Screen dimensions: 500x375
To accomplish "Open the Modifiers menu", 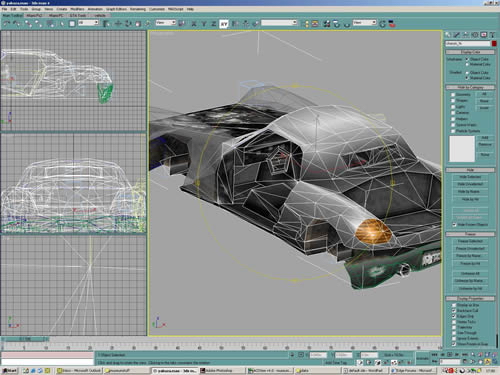I will tap(78, 9).
